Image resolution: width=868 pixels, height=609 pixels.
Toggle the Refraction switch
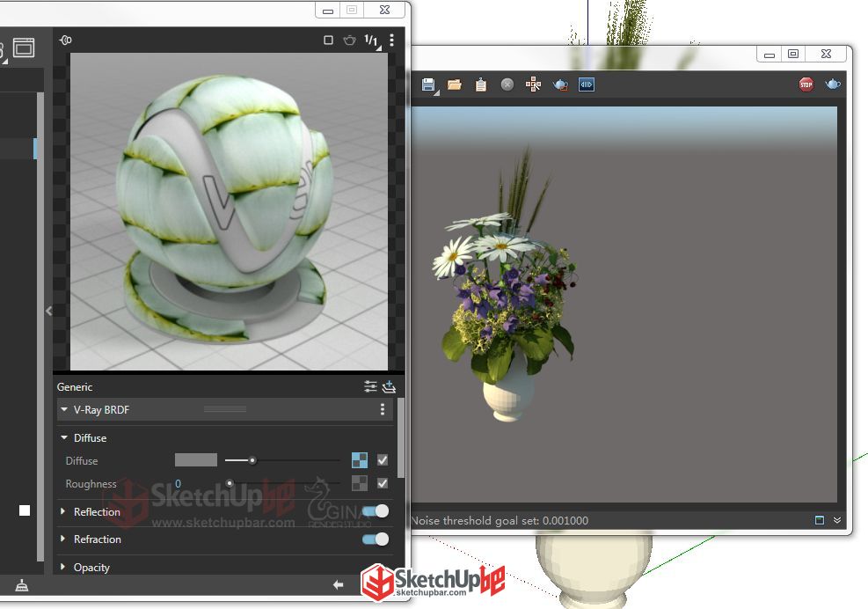(x=376, y=539)
